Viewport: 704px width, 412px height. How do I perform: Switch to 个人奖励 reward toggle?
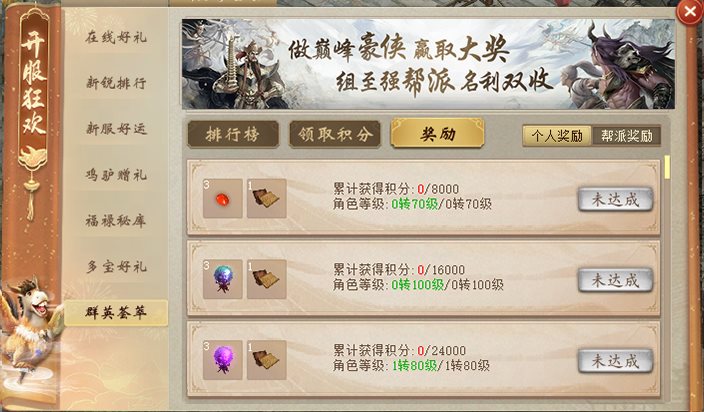tap(557, 136)
